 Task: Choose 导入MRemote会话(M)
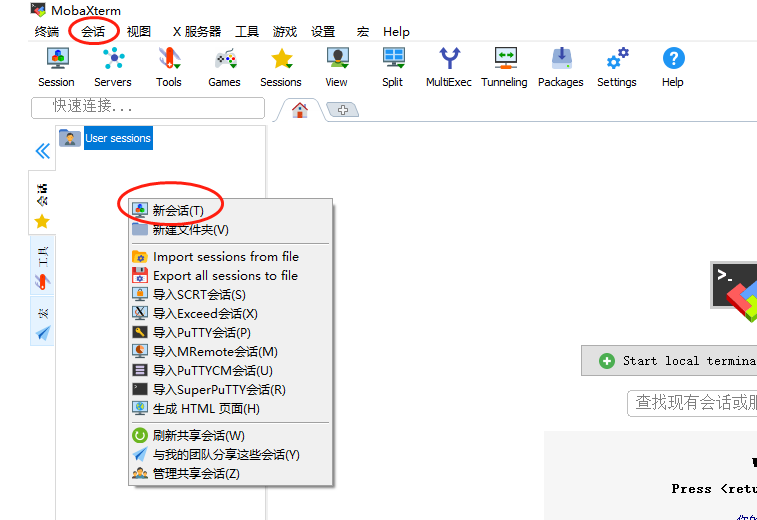[231, 351]
